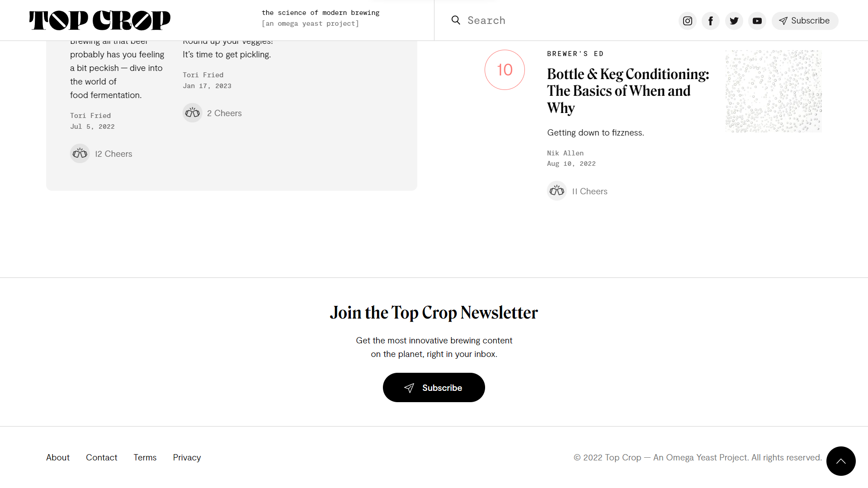Screen dimensions: 868x488
Task: Click the search magnifier icon
Action: tap(456, 20)
